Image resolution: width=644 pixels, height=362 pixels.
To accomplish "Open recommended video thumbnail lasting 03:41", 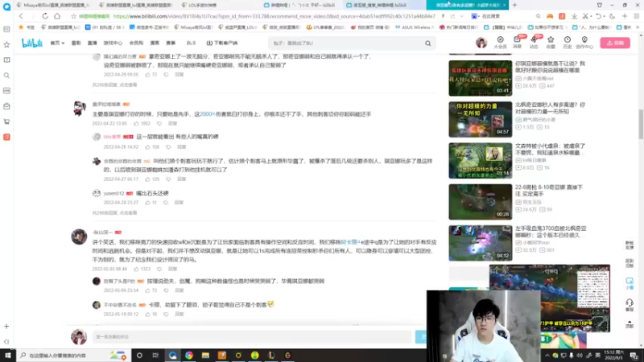I will [480, 78].
